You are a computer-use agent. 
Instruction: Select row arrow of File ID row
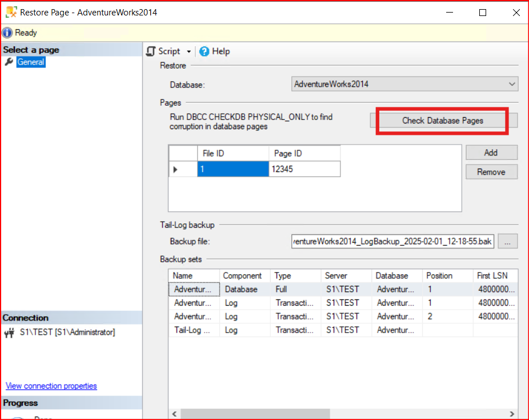tap(175, 169)
